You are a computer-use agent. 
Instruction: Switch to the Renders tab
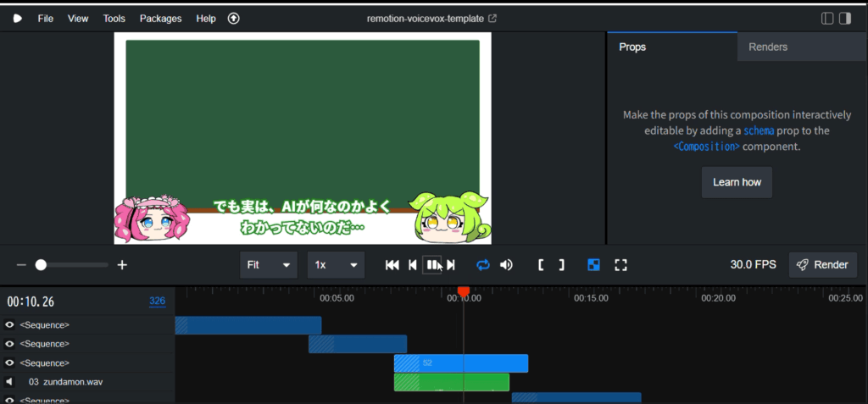coord(767,47)
